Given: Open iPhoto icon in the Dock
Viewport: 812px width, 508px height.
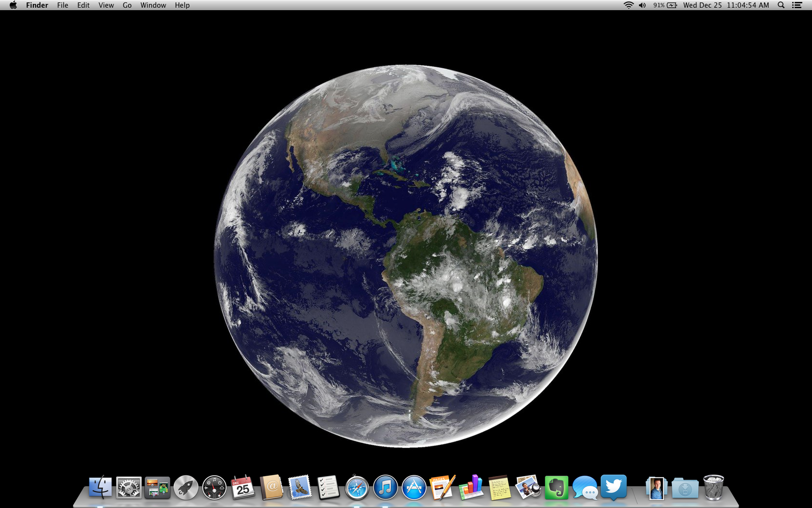Looking at the screenshot, I should tap(528, 487).
